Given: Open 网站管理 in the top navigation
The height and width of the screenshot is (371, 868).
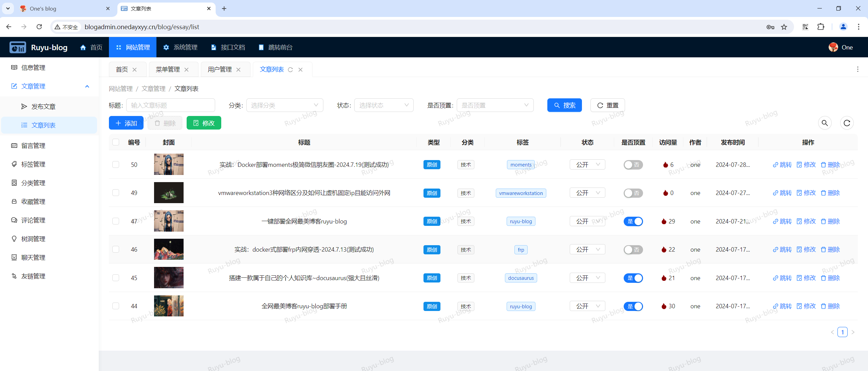Looking at the screenshot, I should click(x=133, y=47).
